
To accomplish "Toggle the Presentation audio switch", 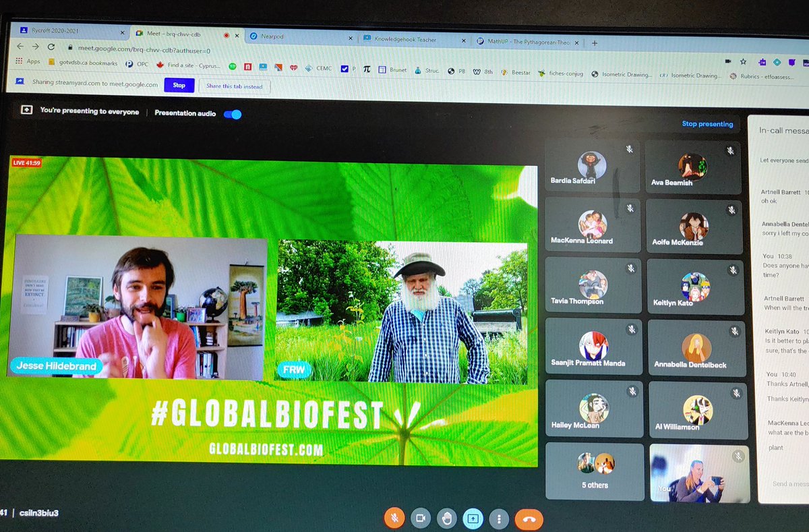I will (x=233, y=114).
